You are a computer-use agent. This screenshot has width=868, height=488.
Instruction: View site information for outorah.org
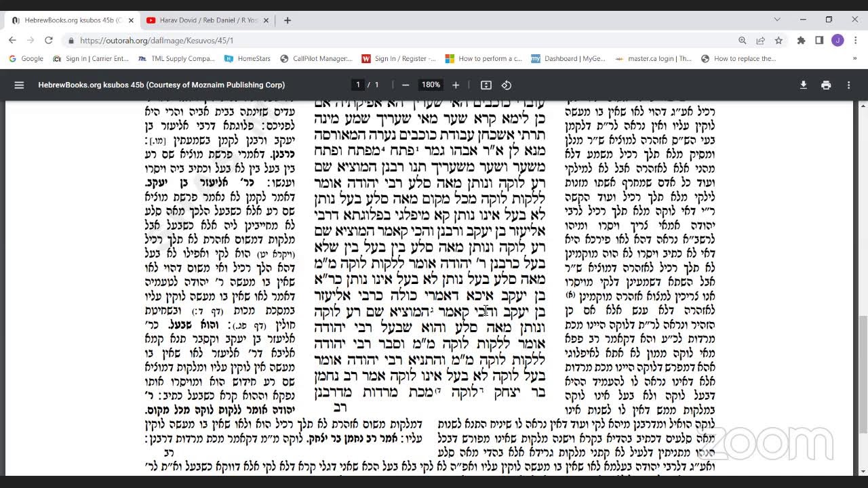tap(71, 41)
